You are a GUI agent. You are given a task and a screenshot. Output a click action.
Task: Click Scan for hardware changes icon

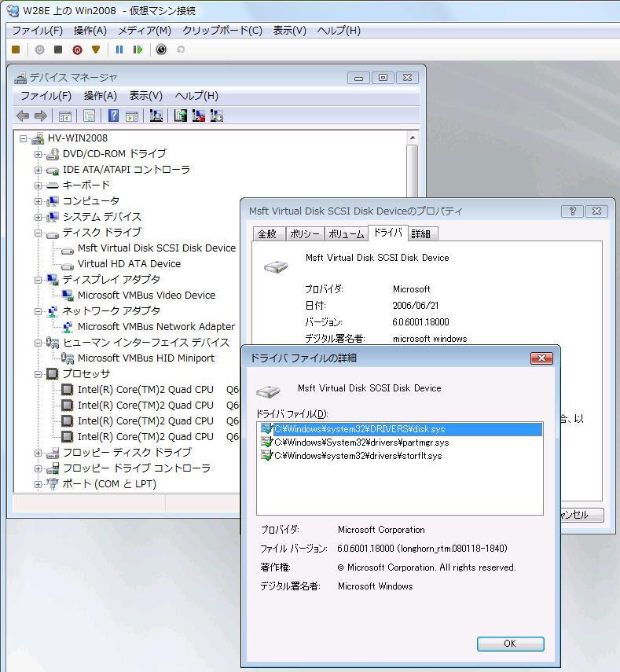click(x=156, y=116)
